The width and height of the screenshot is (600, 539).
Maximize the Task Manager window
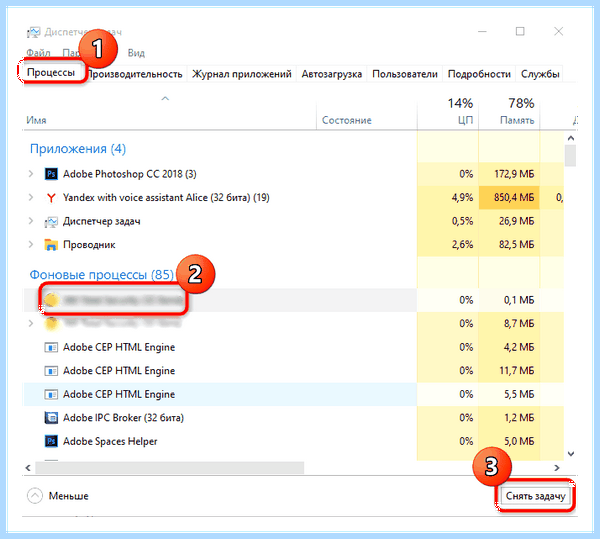tap(520, 31)
